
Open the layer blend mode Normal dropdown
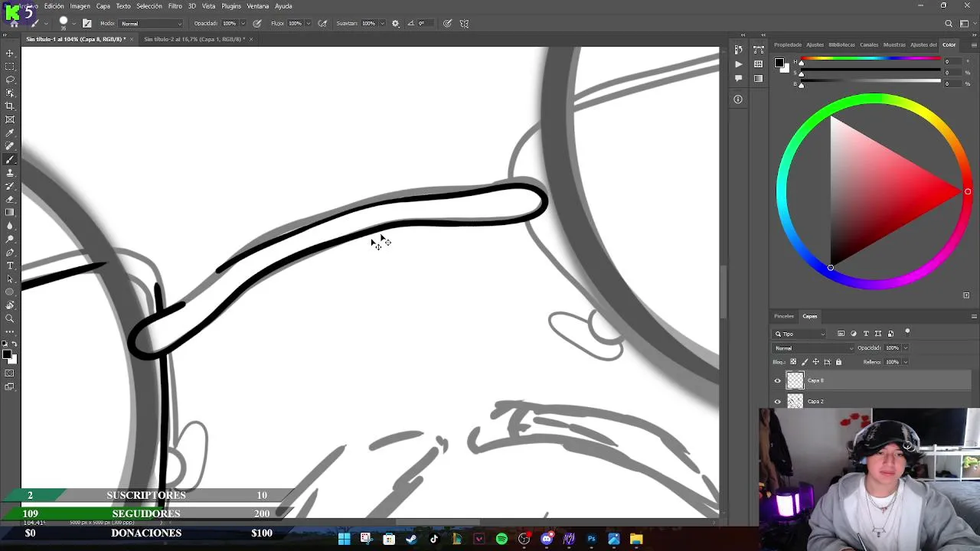pyautogui.click(x=813, y=348)
